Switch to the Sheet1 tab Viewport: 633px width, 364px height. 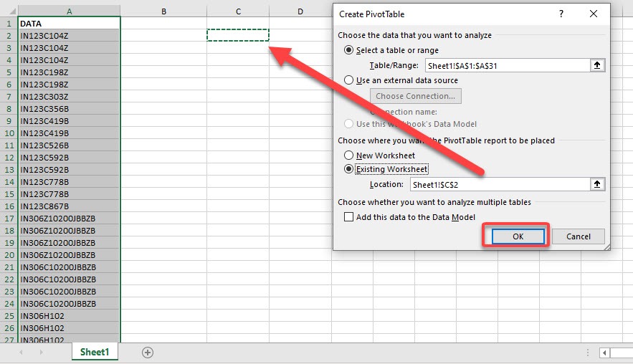point(95,352)
